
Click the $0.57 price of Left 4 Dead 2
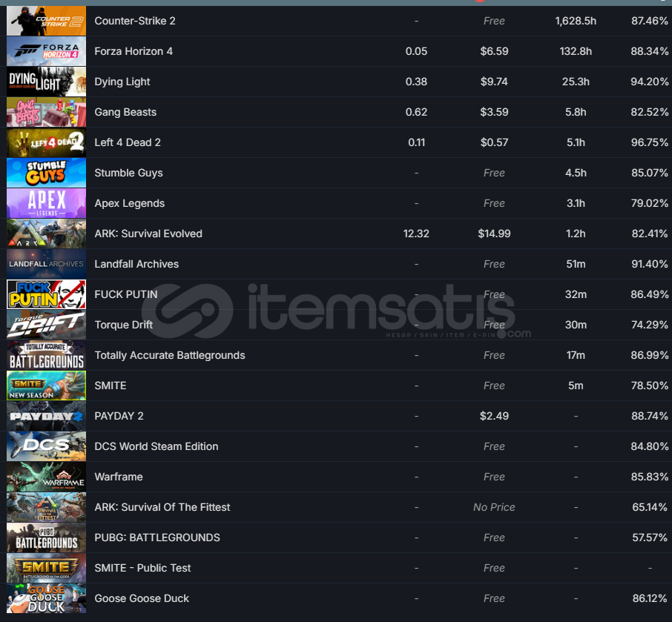click(x=494, y=142)
